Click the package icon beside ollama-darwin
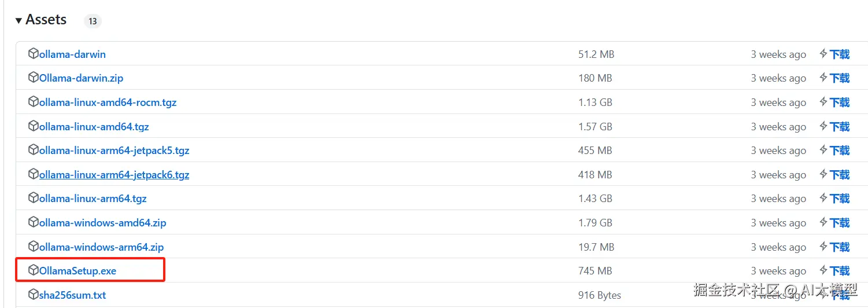Screen dimensions: 868x308 click(x=33, y=54)
